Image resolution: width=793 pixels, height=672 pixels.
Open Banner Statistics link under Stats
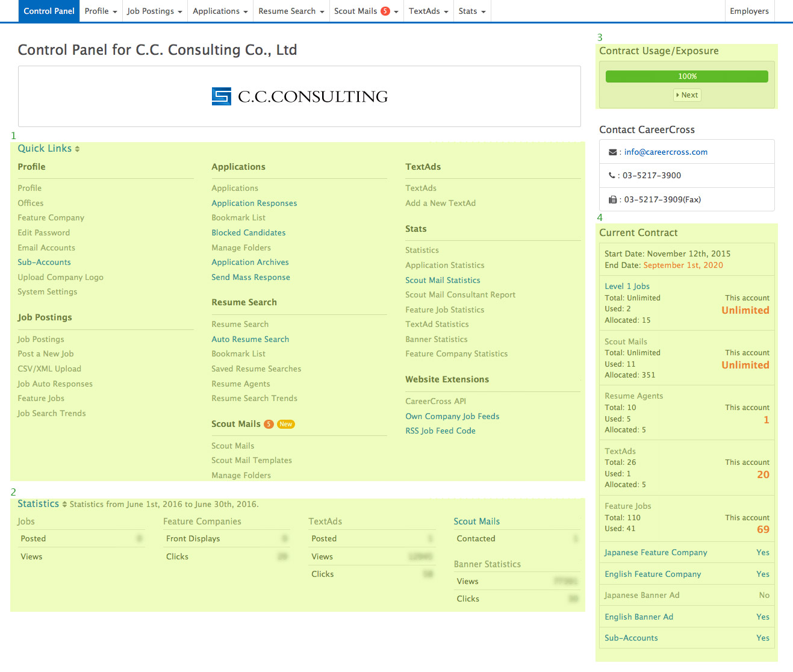pos(436,340)
